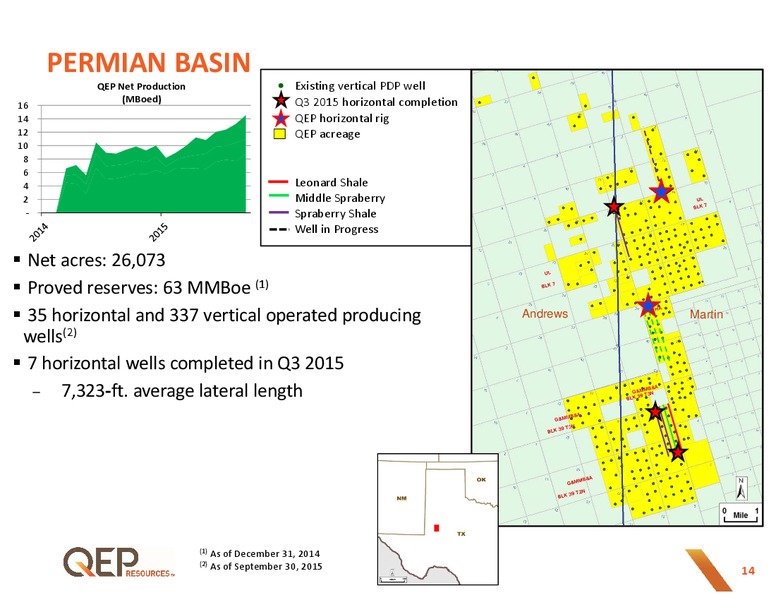Click the red completion star on the blue county line

click(614, 206)
